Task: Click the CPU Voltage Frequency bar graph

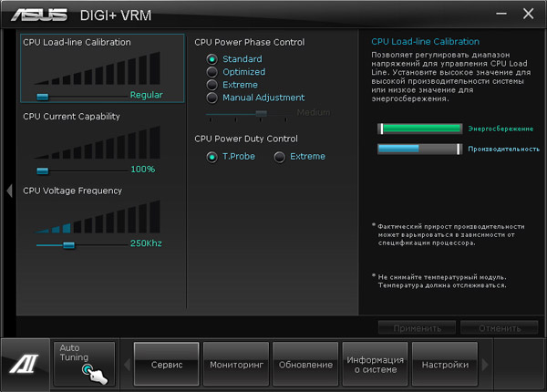Action: click(98, 217)
